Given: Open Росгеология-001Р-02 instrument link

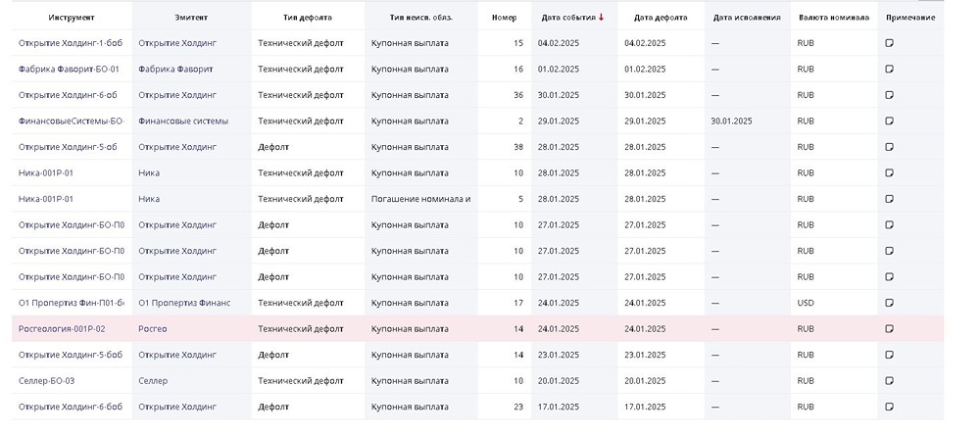Looking at the screenshot, I should click(x=62, y=328).
